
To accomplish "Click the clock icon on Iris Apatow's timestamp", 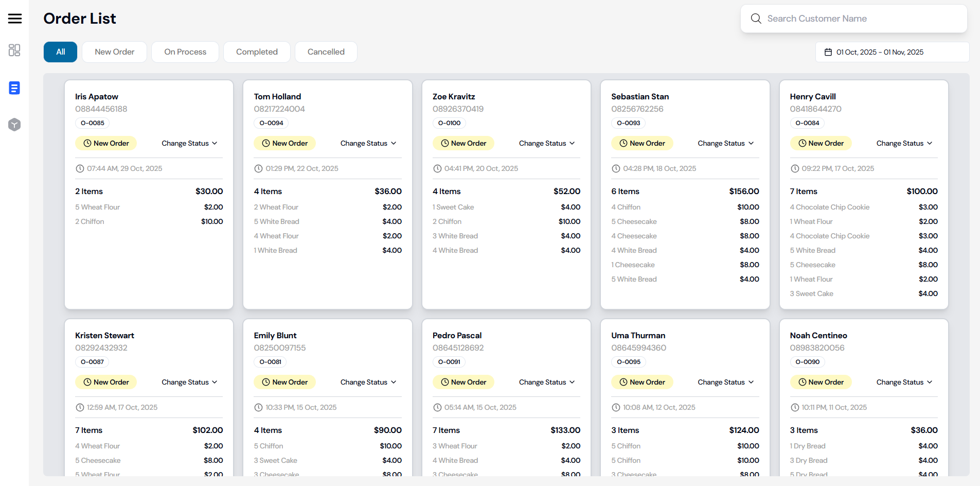I will coord(80,168).
